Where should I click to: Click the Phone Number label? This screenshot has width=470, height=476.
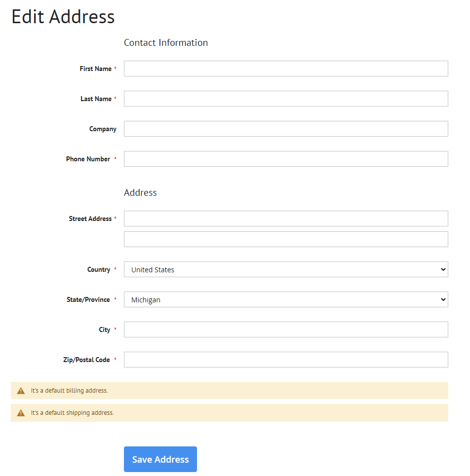click(88, 159)
